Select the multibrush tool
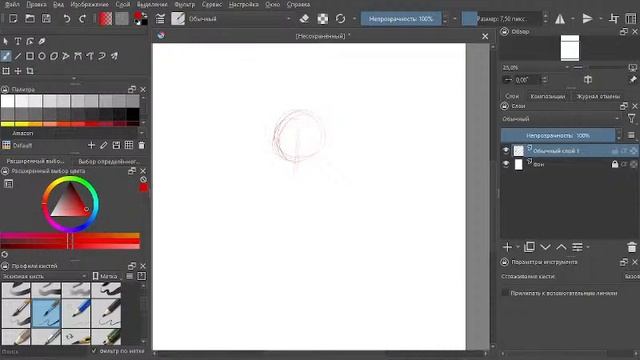 [x=114, y=56]
